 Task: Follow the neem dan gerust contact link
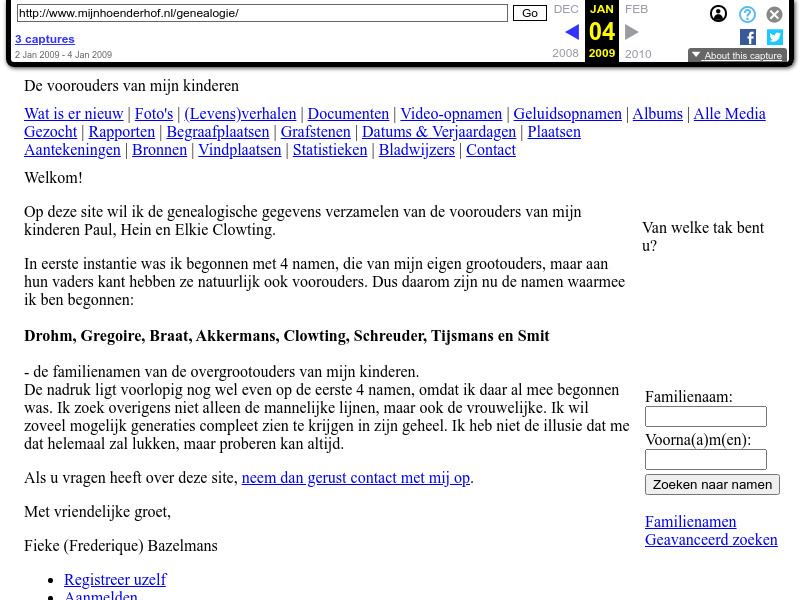click(355, 477)
